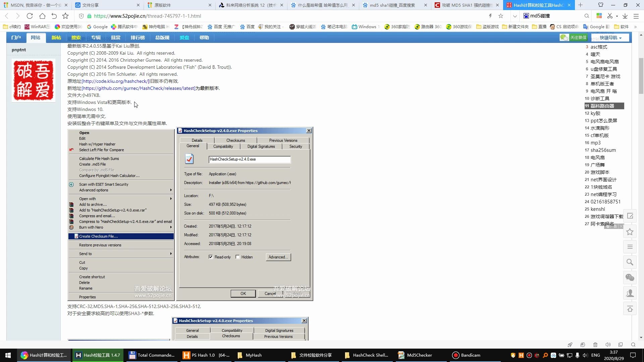Click the home icon next to the address bar
644x362 pixels.
[42, 16]
